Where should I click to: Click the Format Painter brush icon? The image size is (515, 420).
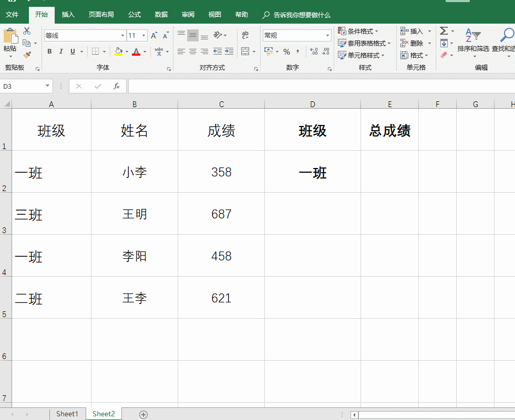pos(27,55)
